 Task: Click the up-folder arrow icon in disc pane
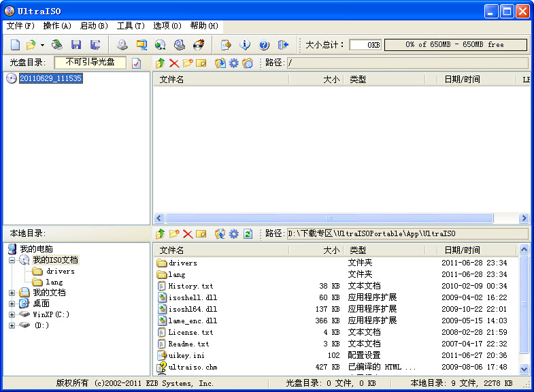tap(161, 63)
